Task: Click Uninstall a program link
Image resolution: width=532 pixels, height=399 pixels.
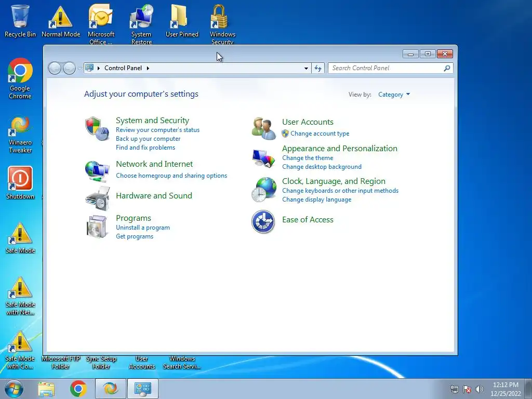Action: click(x=143, y=228)
